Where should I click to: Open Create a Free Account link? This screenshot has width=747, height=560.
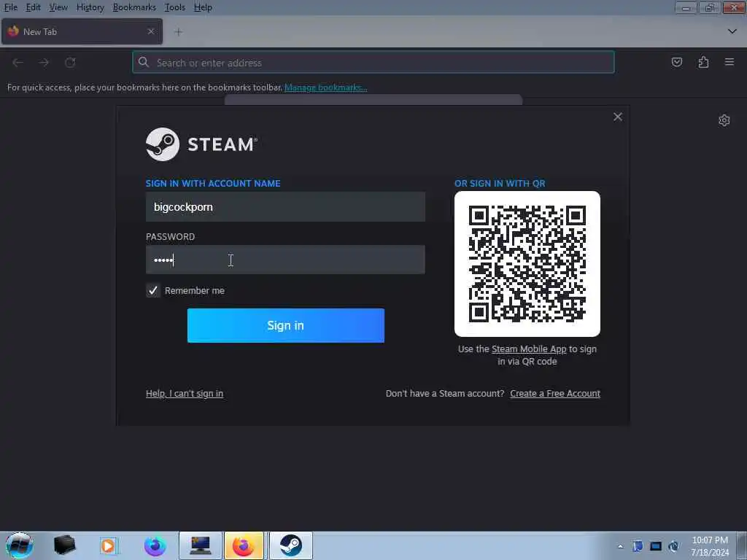tap(555, 393)
